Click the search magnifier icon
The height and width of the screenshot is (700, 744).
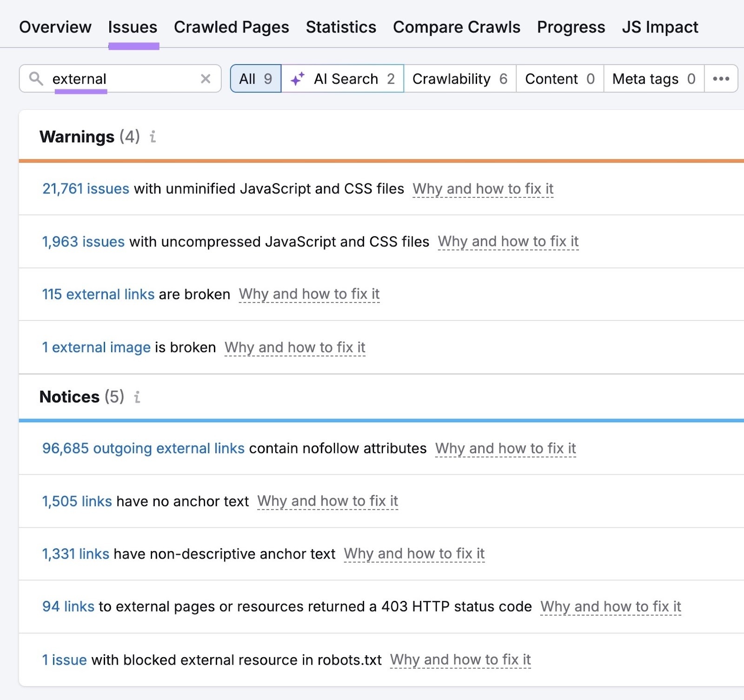(37, 79)
